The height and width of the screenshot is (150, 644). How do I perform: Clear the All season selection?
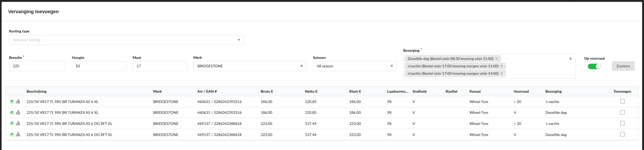(x=392, y=66)
